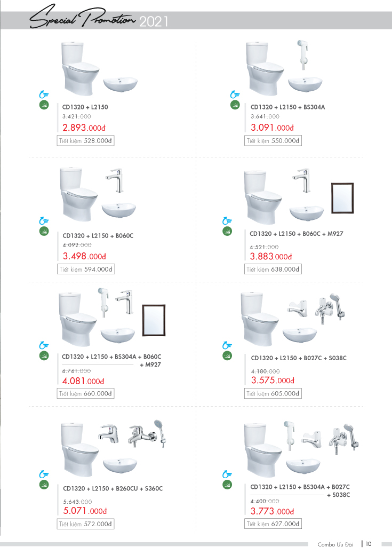Click the red 3.575.000đ price
This screenshot has height=555, width=392.
pyautogui.click(x=273, y=380)
